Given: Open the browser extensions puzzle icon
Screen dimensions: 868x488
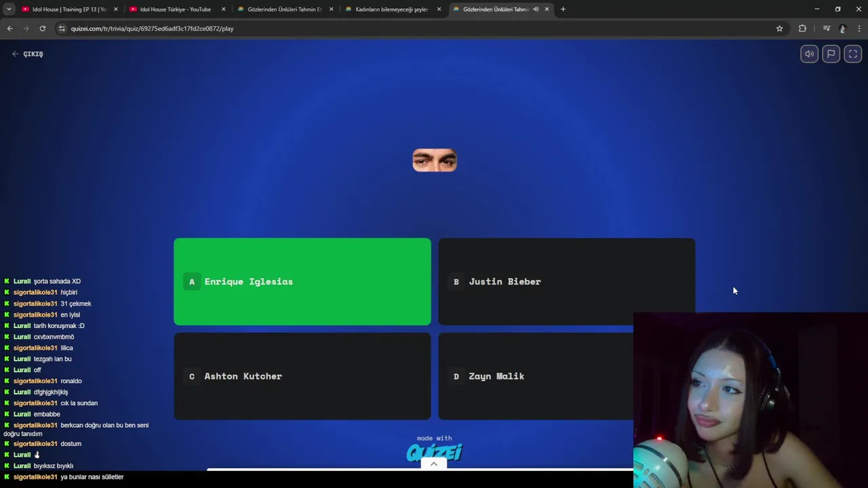Looking at the screenshot, I should tap(802, 28).
